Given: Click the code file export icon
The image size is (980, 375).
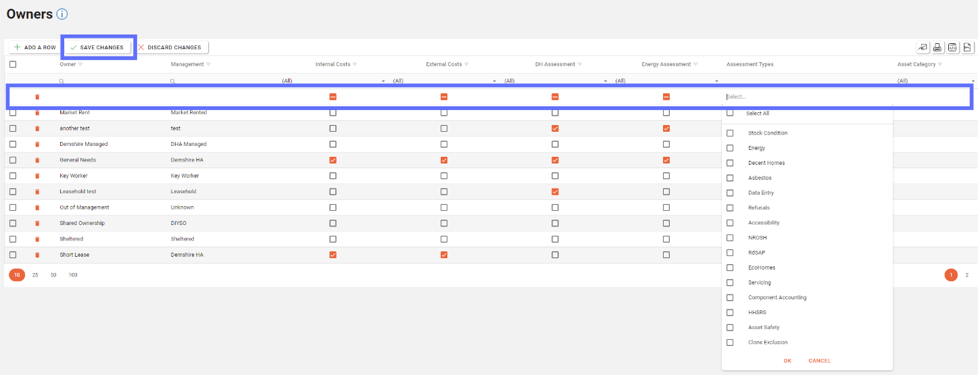Looking at the screenshot, I should [x=952, y=47].
